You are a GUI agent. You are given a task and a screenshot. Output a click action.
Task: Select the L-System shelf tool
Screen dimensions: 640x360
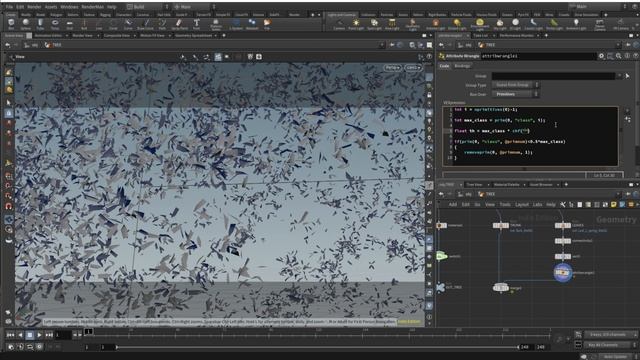click(x=236, y=24)
